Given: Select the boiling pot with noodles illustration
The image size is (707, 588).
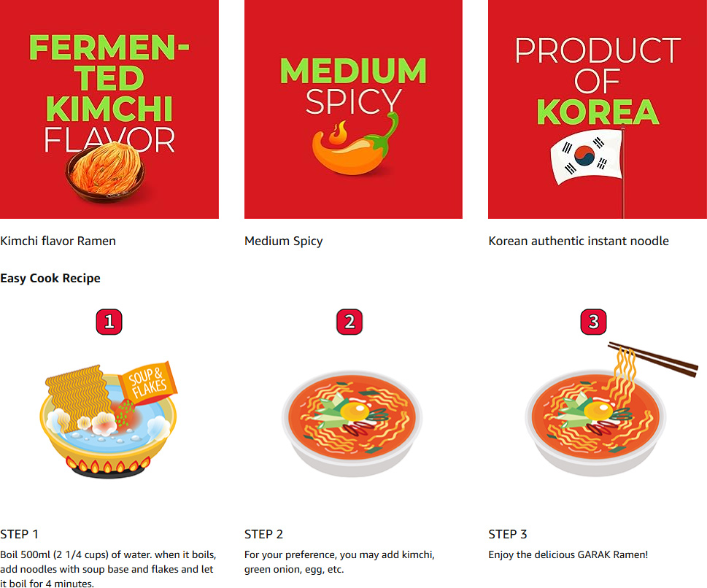Looking at the screenshot, I should (x=108, y=419).
